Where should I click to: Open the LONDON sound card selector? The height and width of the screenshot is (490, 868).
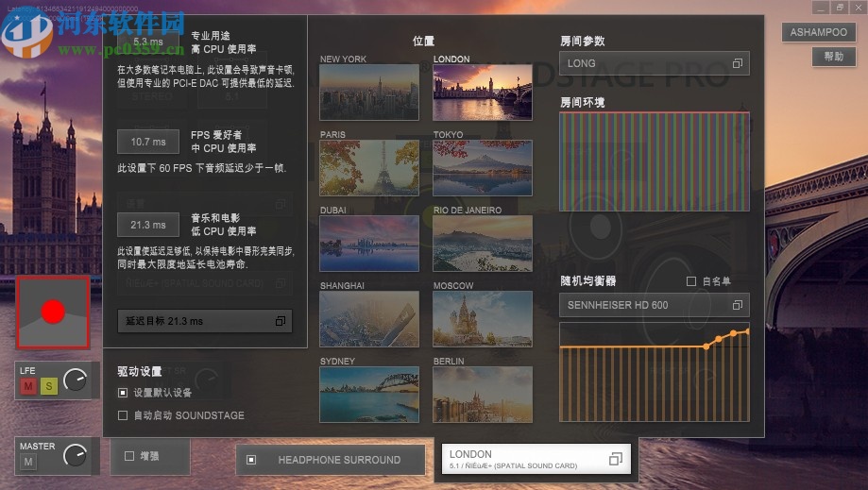(536, 459)
